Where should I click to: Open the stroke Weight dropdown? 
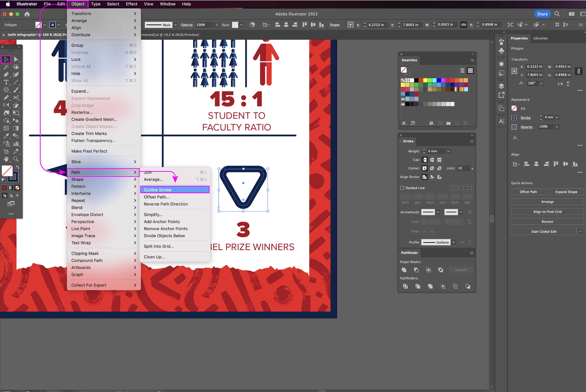coord(448,151)
